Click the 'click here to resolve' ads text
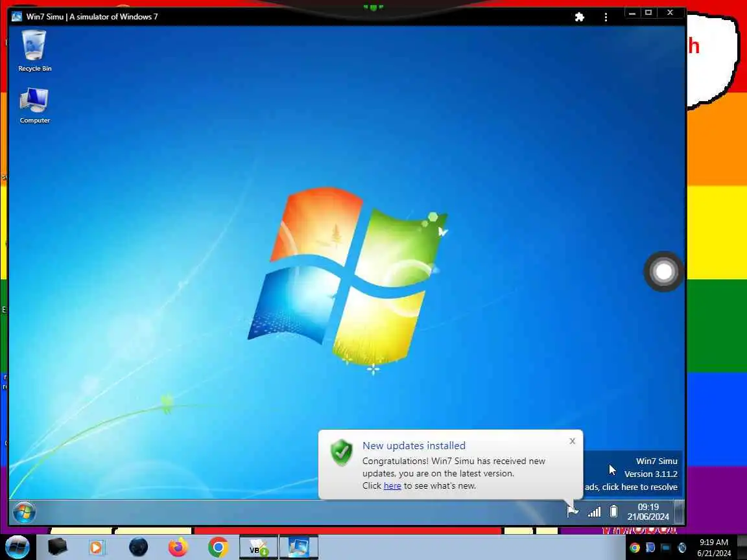The height and width of the screenshot is (560, 747). click(x=639, y=487)
